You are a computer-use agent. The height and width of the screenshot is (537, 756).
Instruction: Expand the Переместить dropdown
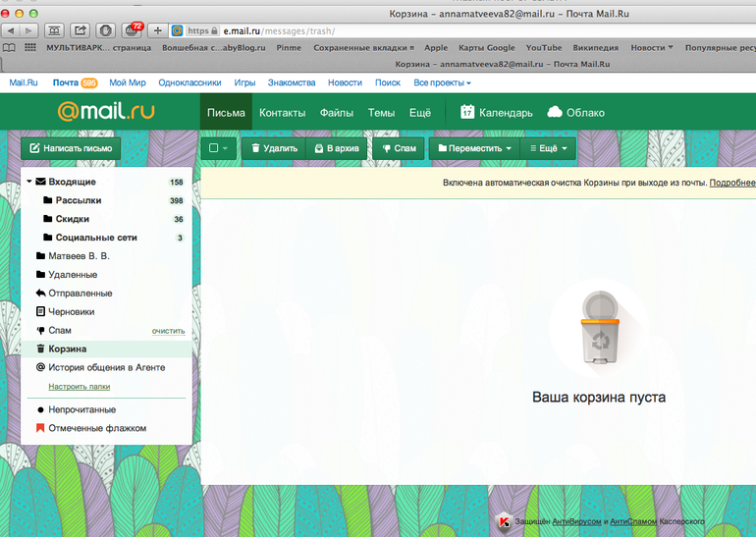point(474,148)
